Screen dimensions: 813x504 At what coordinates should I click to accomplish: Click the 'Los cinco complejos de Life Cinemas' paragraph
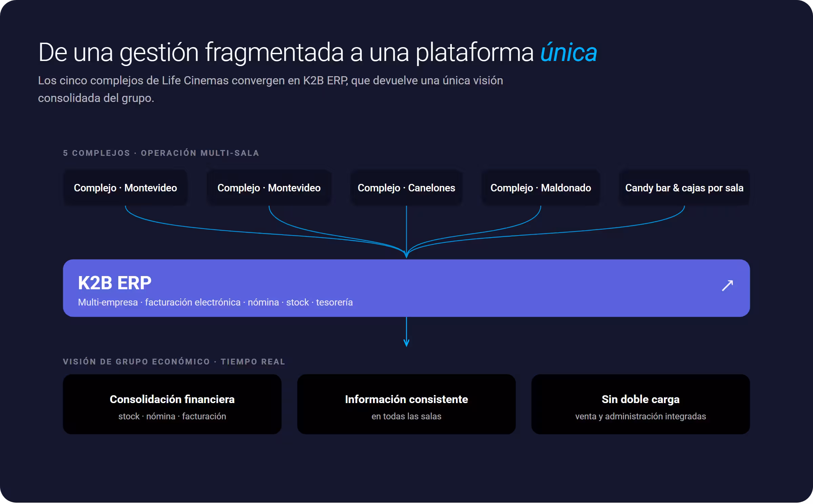click(x=270, y=89)
